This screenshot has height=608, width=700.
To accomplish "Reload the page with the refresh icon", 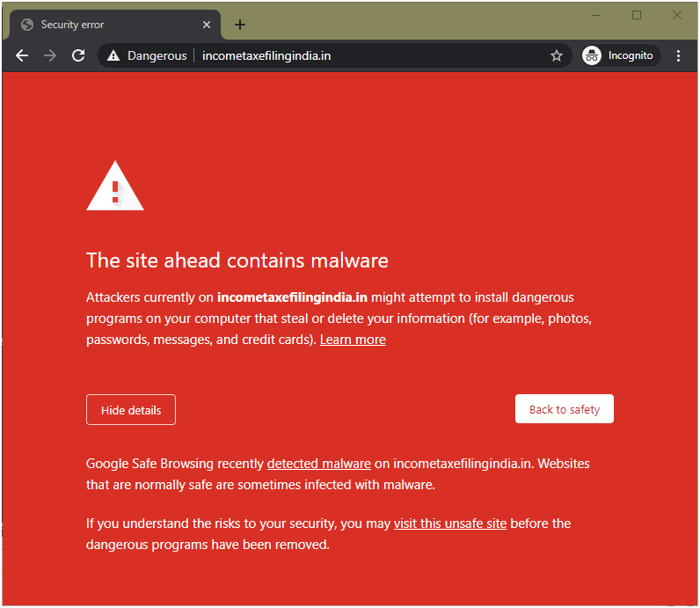I will 78,55.
